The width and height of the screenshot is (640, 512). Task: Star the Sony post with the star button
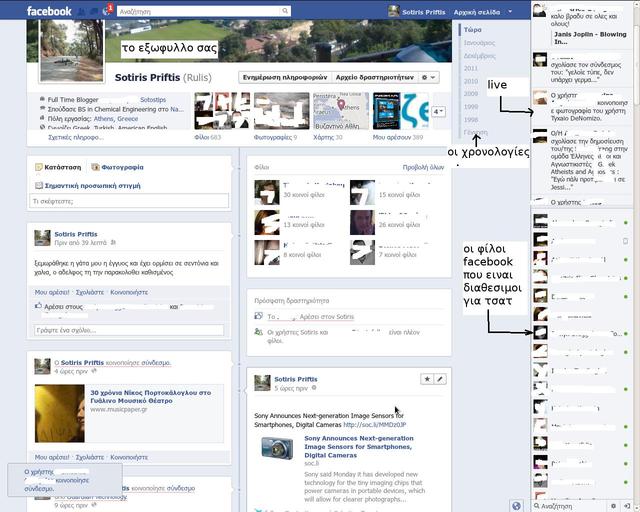pyautogui.click(x=427, y=379)
